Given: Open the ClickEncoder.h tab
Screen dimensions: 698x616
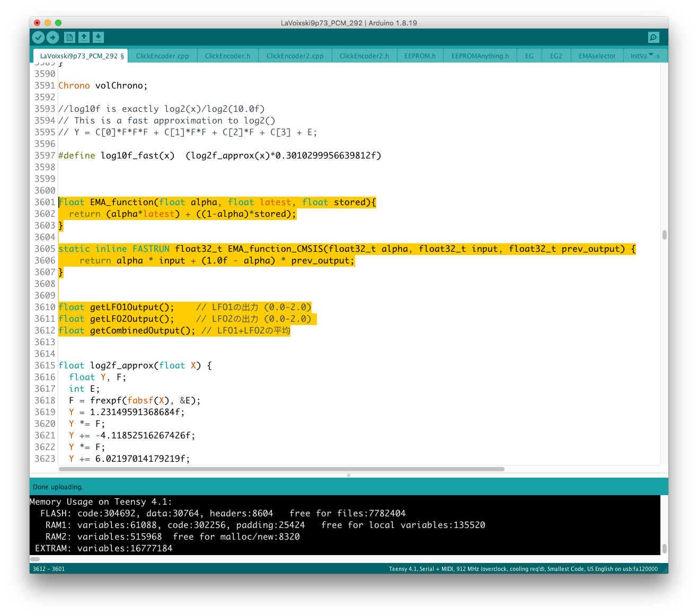Looking at the screenshot, I should 227,56.
